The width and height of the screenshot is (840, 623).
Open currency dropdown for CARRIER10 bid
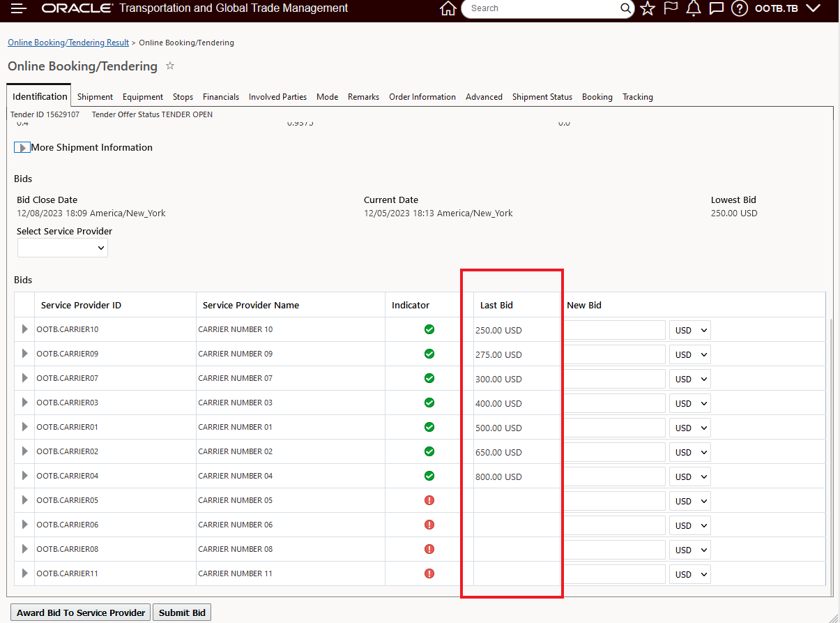(x=689, y=330)
